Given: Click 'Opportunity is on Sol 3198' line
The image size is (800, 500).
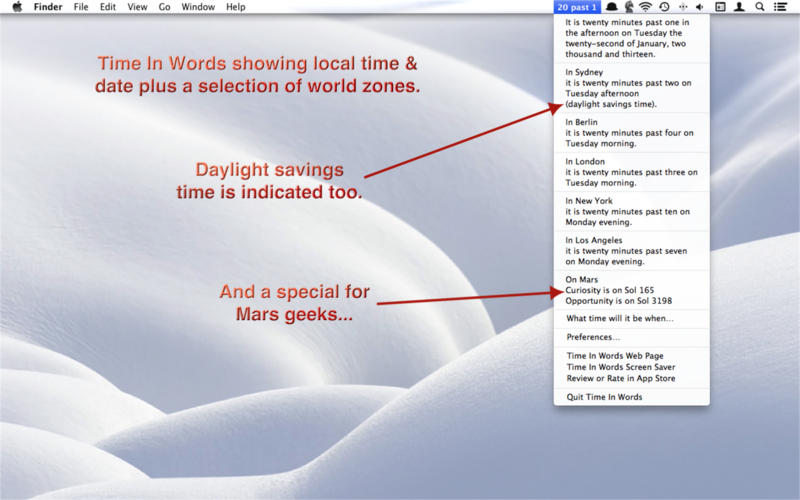Looking at the screenshot, I should pos(618,301).
